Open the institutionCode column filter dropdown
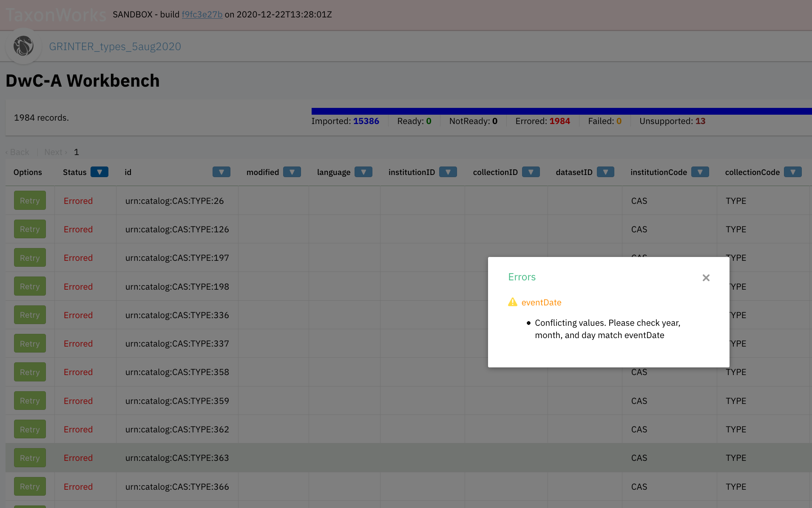This screenshot has width=812, height=508. tap(700, 172)
